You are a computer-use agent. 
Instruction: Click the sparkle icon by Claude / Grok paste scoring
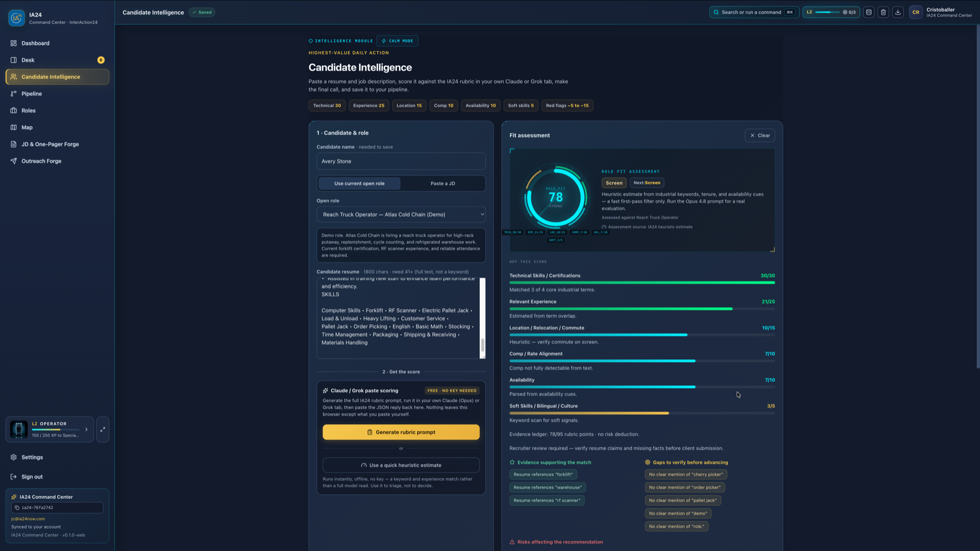[326, 390]
